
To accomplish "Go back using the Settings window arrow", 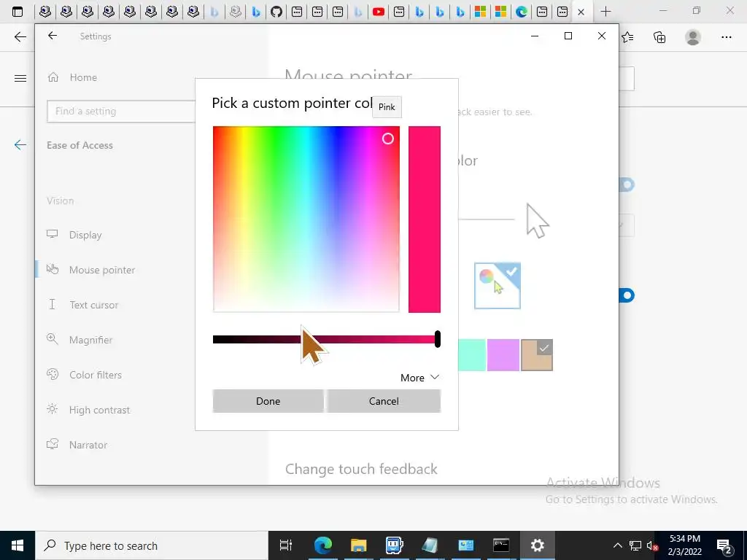I will coord(53,36).
